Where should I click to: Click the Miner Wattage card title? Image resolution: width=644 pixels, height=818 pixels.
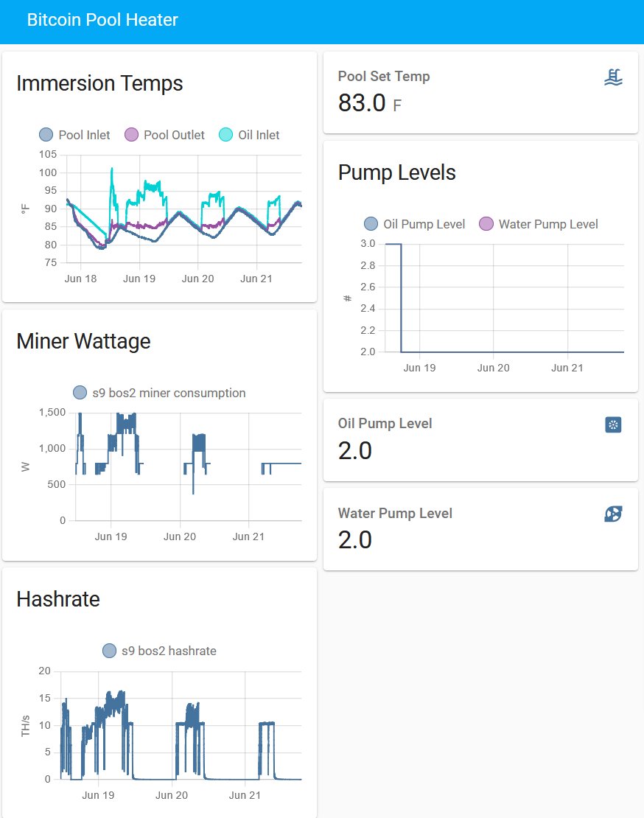pos(83,341)
